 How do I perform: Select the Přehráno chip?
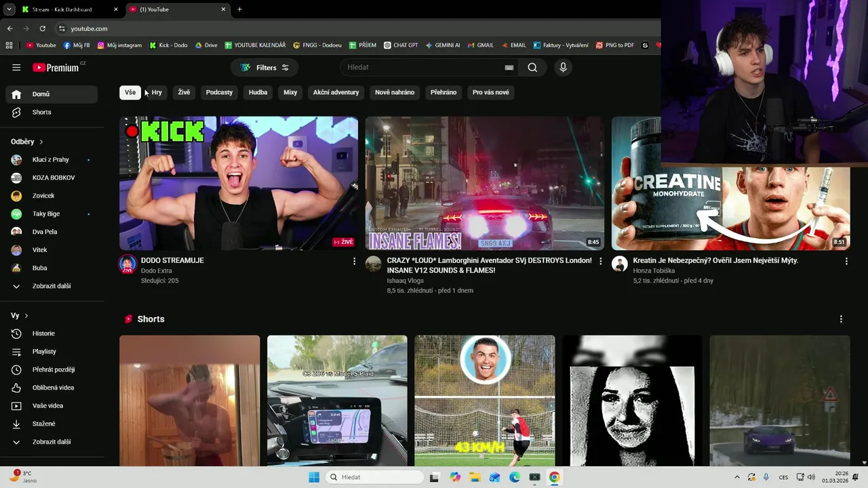tap(443, 92)
